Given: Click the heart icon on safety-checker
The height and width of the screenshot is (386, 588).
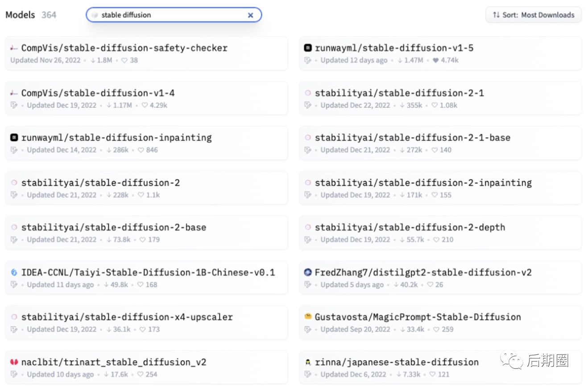Looking at the screenshot, I should coord(124,60).
